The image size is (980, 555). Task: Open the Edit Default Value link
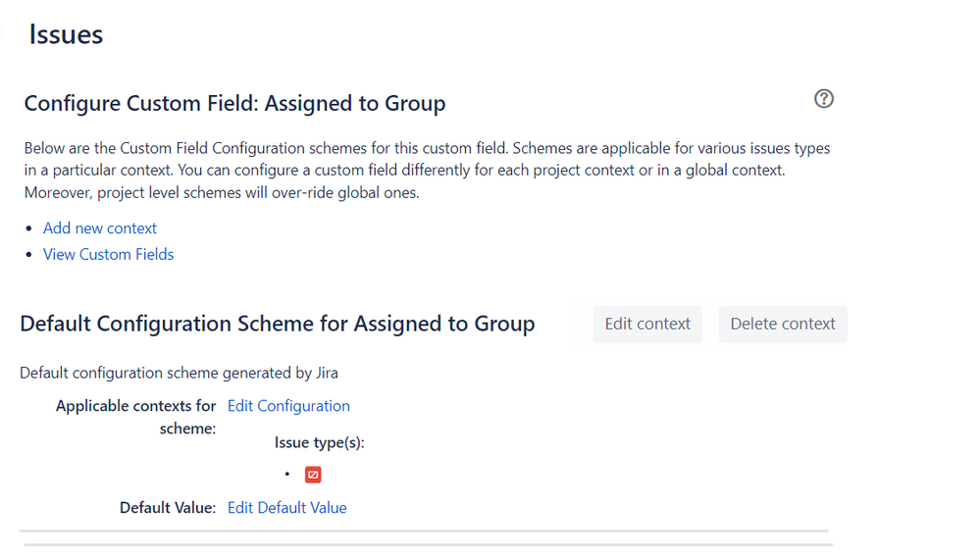(286, 507)
